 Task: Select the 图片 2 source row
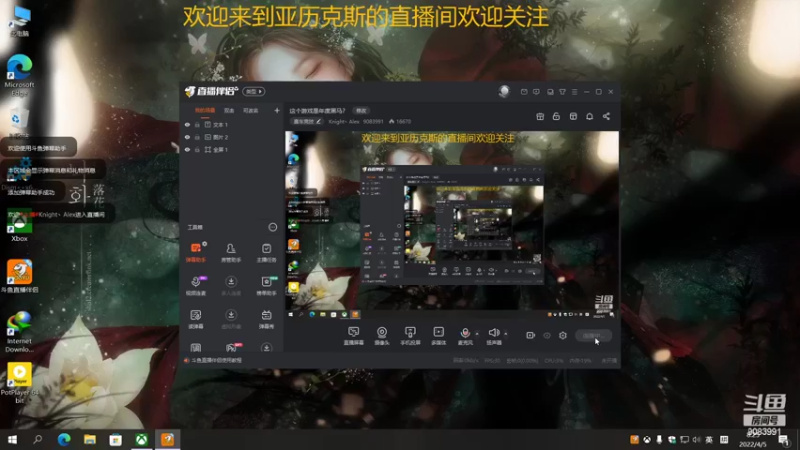[232, 137]
